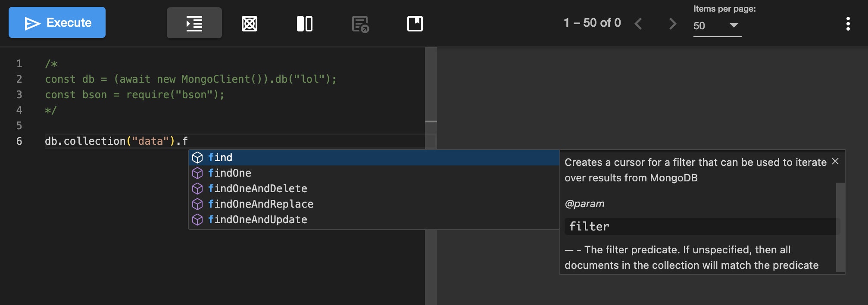868x305 pixels.
Task: Choose the findOneAndUpdate suggestion
Action: [x=374, y=220]
